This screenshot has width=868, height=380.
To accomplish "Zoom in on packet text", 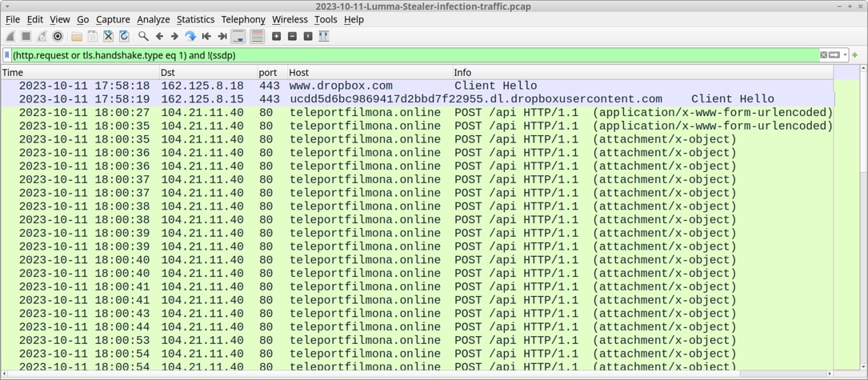I will pos(276,37).
